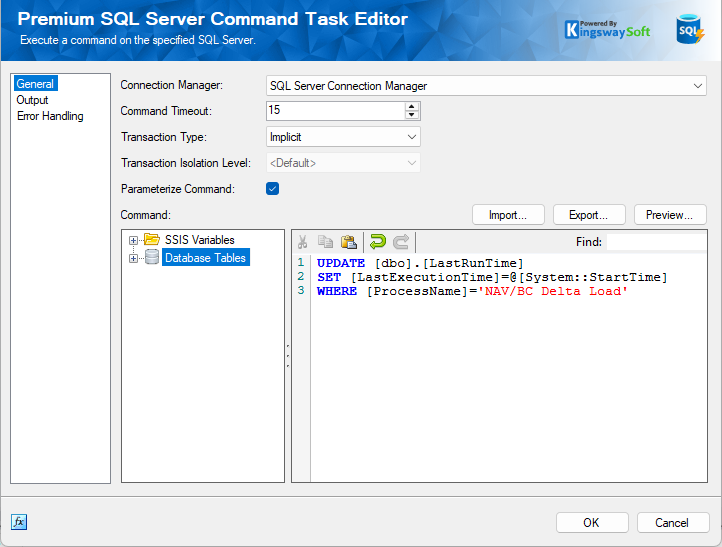Open the Transaction Isolation Level dropdown

(x=344, y=163)
